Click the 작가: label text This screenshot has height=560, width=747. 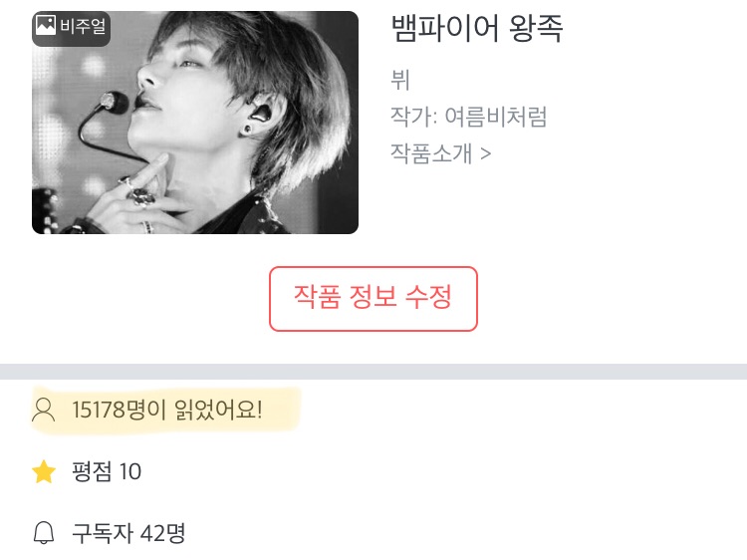pyautogui.click(x=414, y=117)
